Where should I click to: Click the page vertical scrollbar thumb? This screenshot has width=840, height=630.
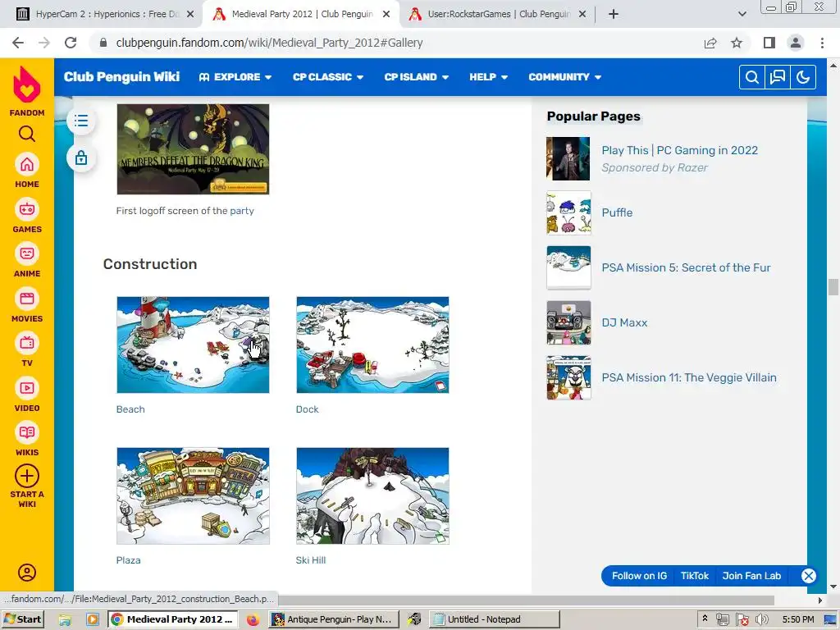(x=833, y=287)
